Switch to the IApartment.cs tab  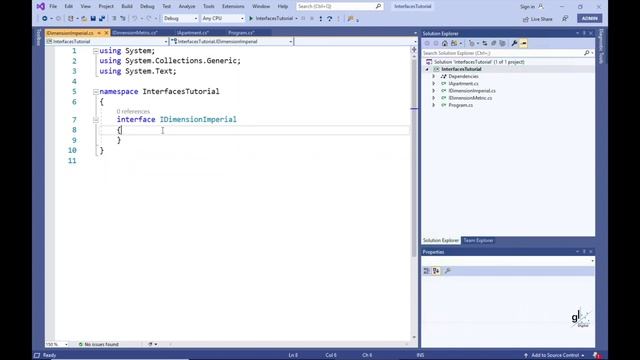(x=193, y=33)
